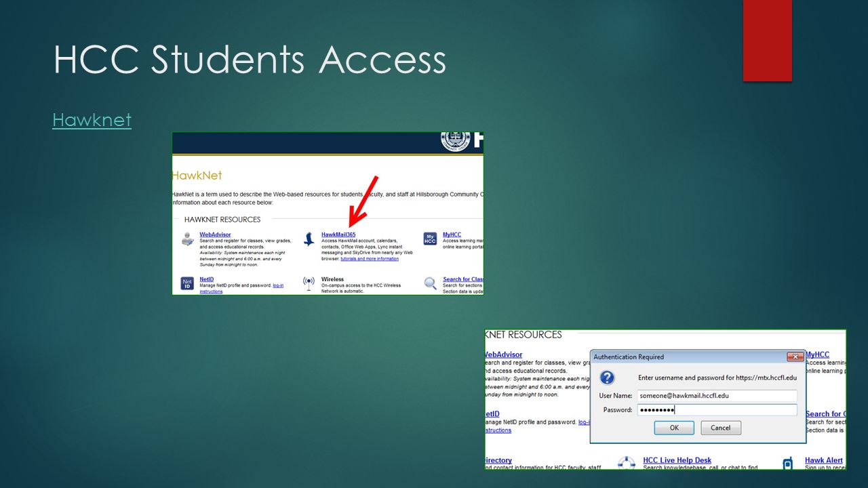868x488 pixels.
Task: Click the MyHCC square icon in the upper HawkNet screenshot
Action: point(430,239)
